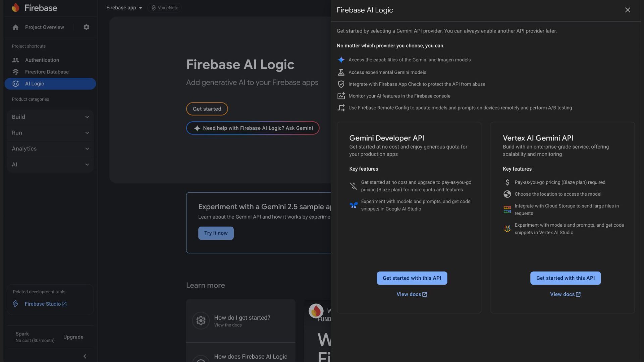This screenshot has height=362, width=644.
Task: Open View docs link under Gemini Developer API
Action: click(412, 294)
